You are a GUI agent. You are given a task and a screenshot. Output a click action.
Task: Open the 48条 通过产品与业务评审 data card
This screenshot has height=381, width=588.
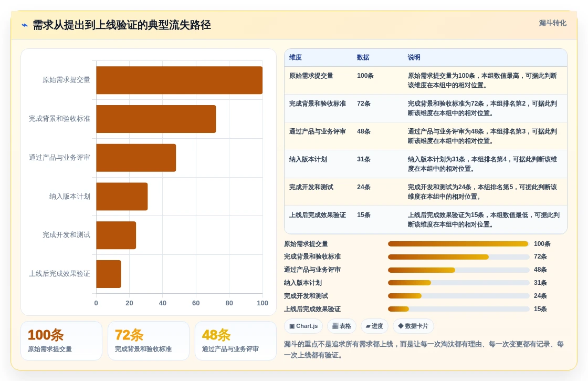point(236,341)
